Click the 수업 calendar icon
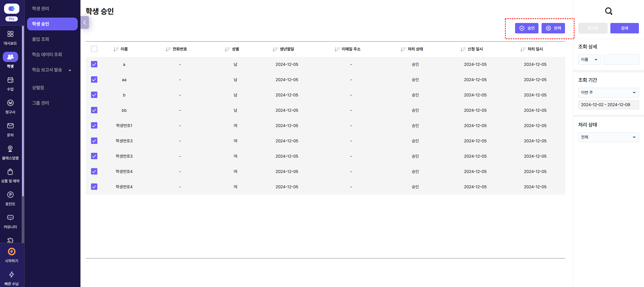The image size is (644, 287). [x=10, y=80]
